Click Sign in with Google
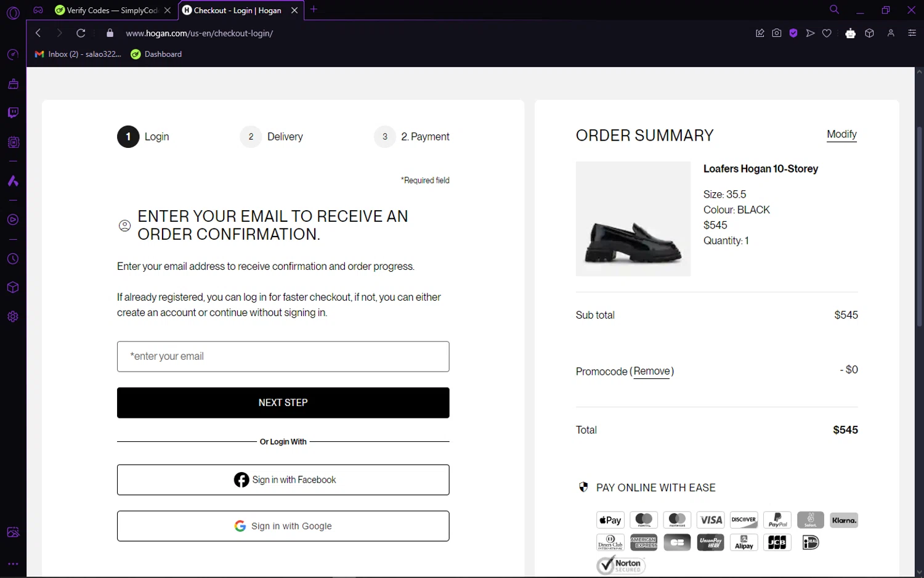The width and height of the screenshot is (924, 578). pyautogui.click(x=283, y=526)
